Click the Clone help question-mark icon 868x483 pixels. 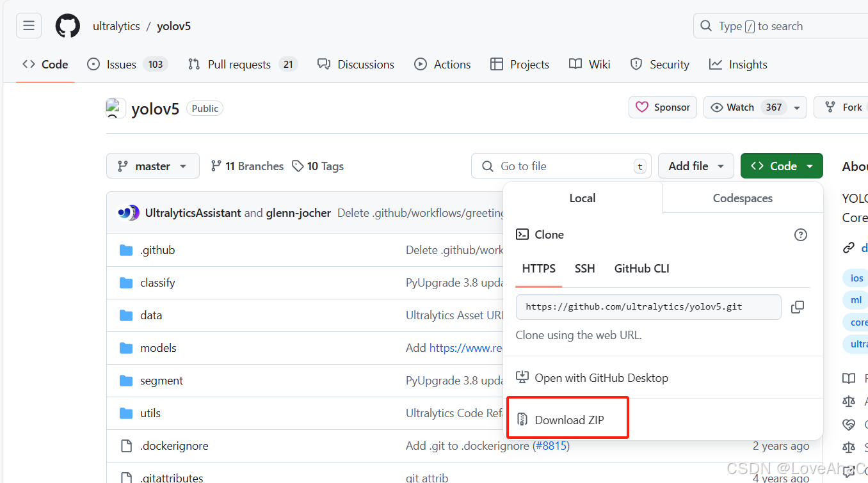[x=800, y=235]
